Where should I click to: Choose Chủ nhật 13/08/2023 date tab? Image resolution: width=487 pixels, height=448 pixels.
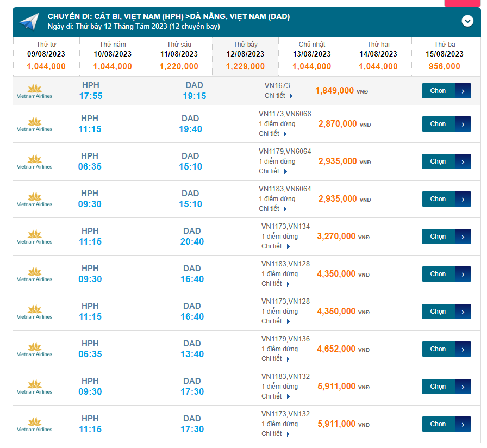tap(312, 57)
